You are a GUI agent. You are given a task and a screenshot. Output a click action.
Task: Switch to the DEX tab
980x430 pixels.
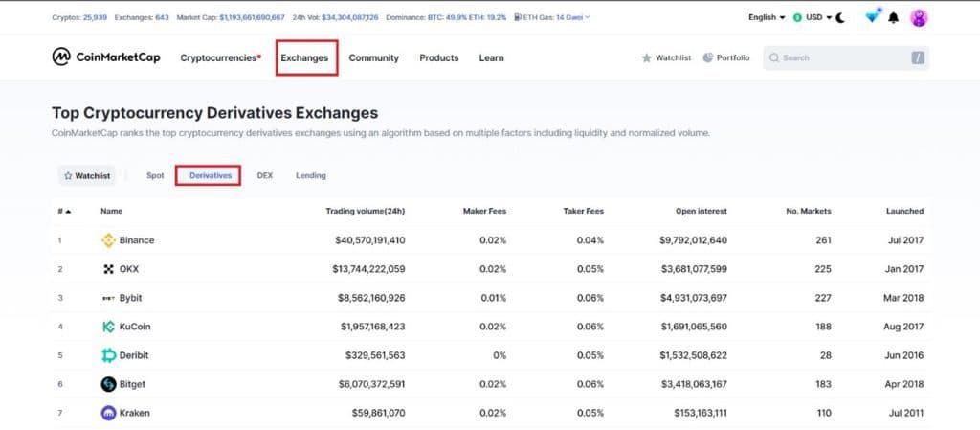pos(265,175)
